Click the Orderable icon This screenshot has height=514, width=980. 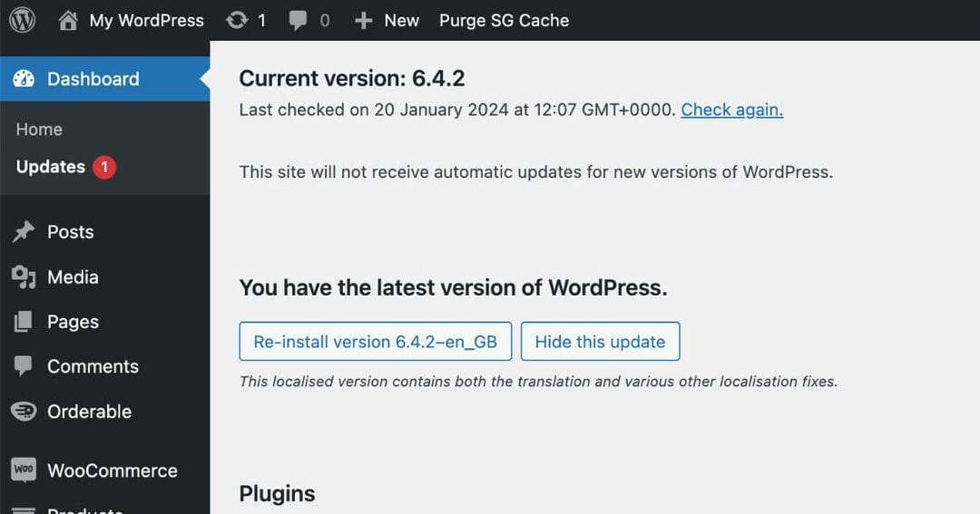(24, 411)
